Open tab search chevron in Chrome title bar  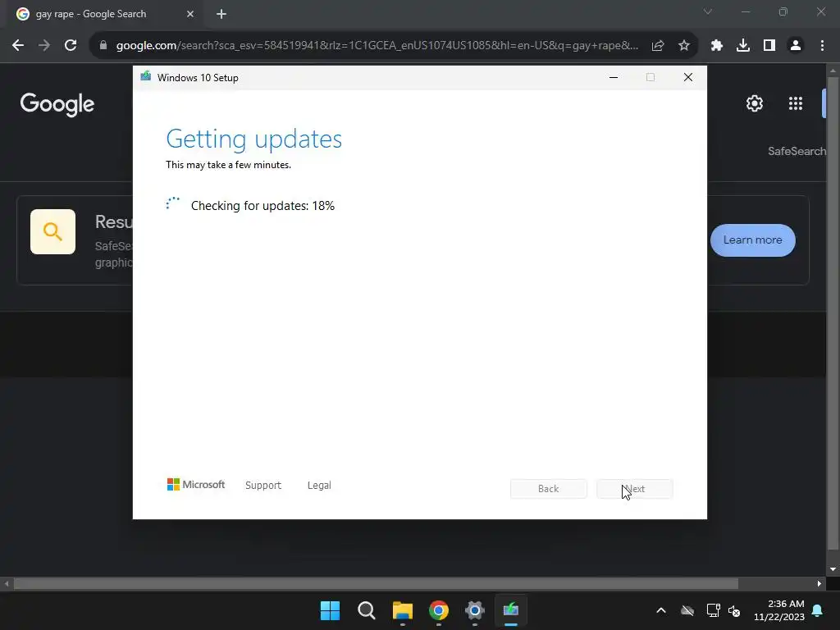(708, 11)
